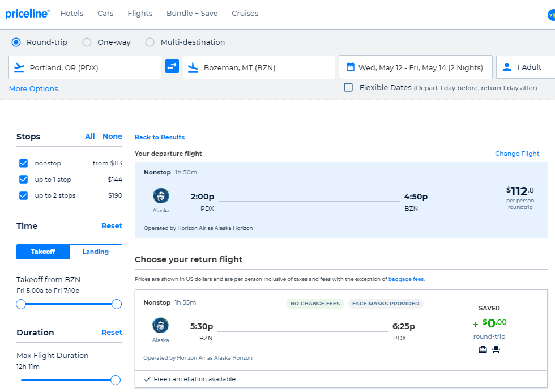Click the left takeoff time slider handle

[x=21, y=304]
